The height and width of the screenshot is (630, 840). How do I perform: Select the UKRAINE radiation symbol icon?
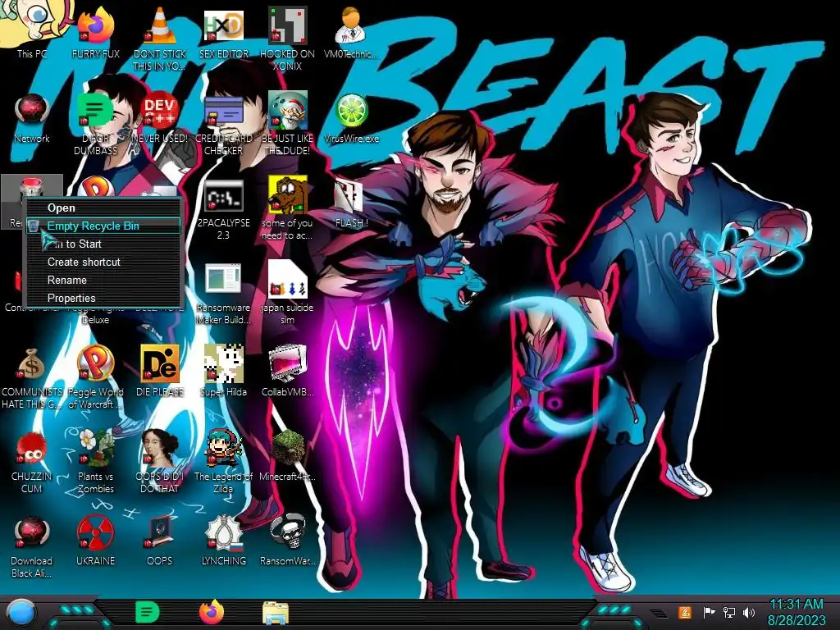click(x=96, y=540)
